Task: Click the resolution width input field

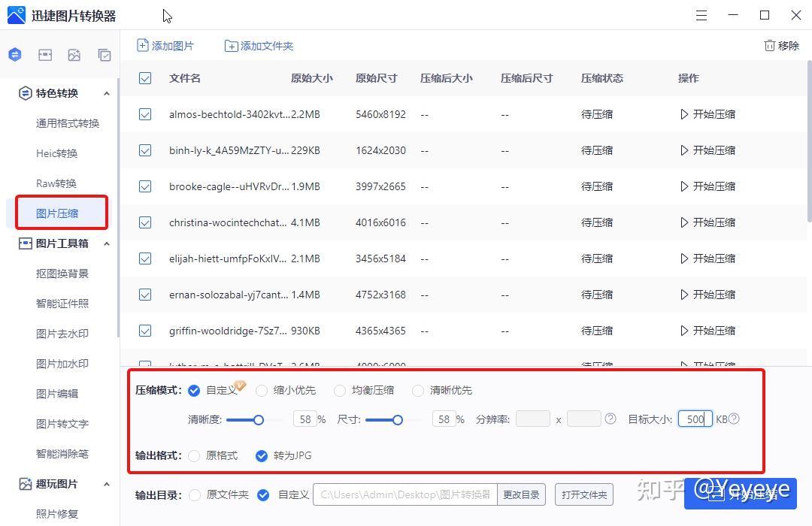Action: coord(533,419)
